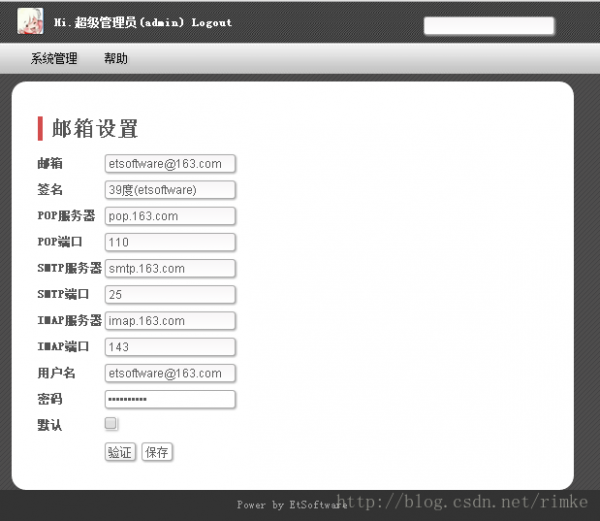
Task: Click the Logout link
Action: coord(212,23)
